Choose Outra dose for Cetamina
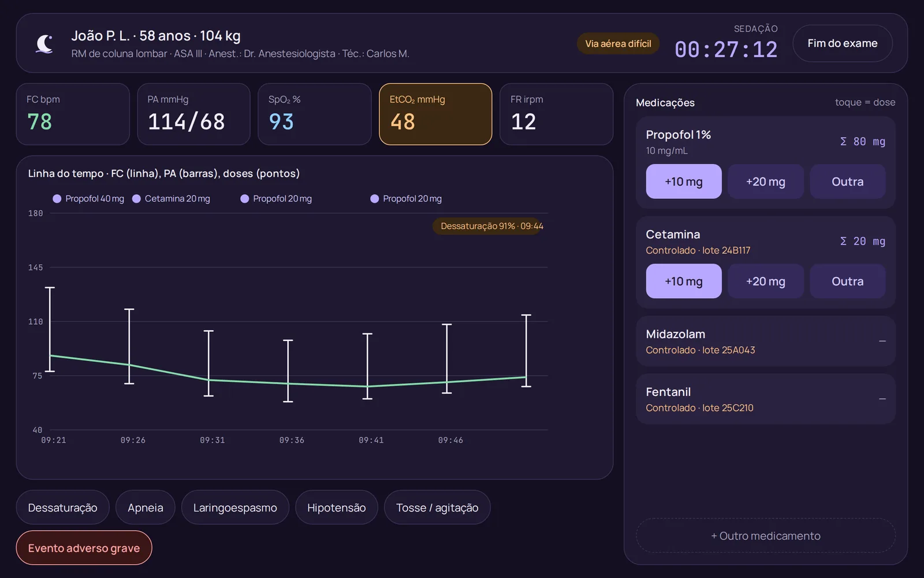Image resolution: width=924 pixels, height=578 pixels. point(848,281)
